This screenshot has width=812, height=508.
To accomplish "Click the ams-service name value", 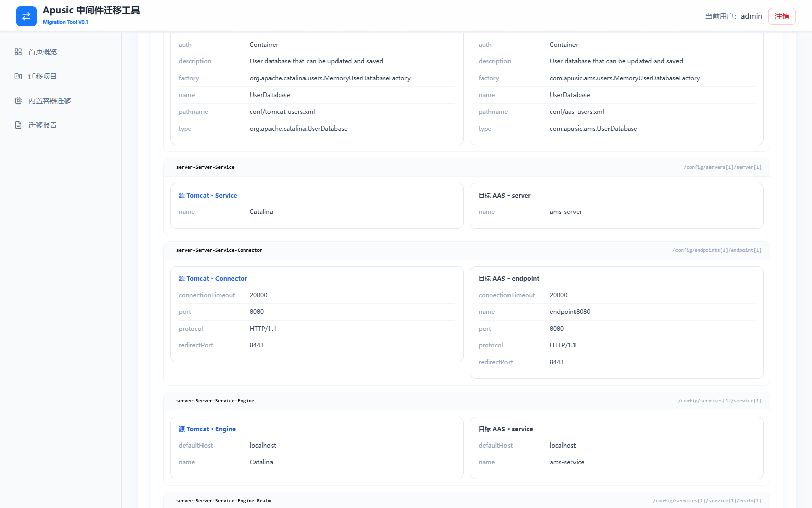I will 567,462.
